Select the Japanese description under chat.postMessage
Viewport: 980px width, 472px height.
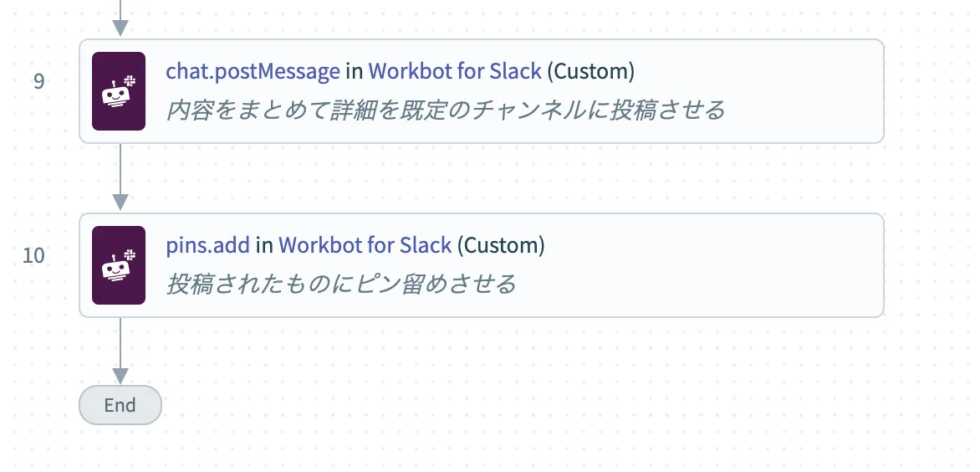pos(445,110)
